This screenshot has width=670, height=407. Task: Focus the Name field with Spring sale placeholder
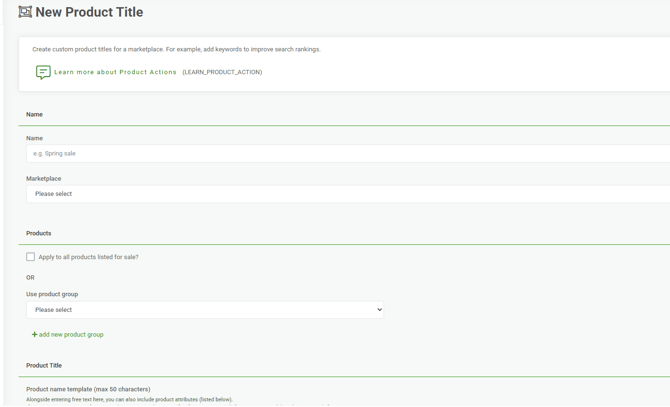click(x=348, y=153)
